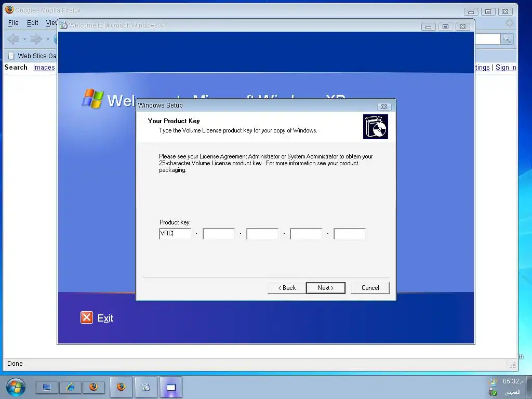Select the fourth product key field

[306, 233]
